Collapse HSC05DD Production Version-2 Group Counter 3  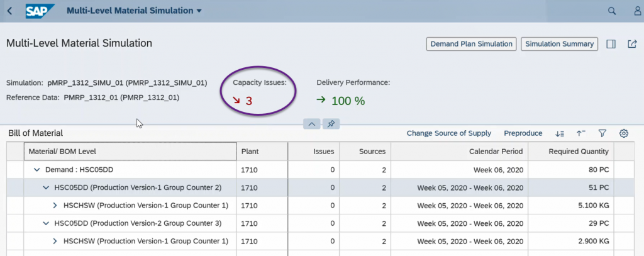click(x=46, y=223)
